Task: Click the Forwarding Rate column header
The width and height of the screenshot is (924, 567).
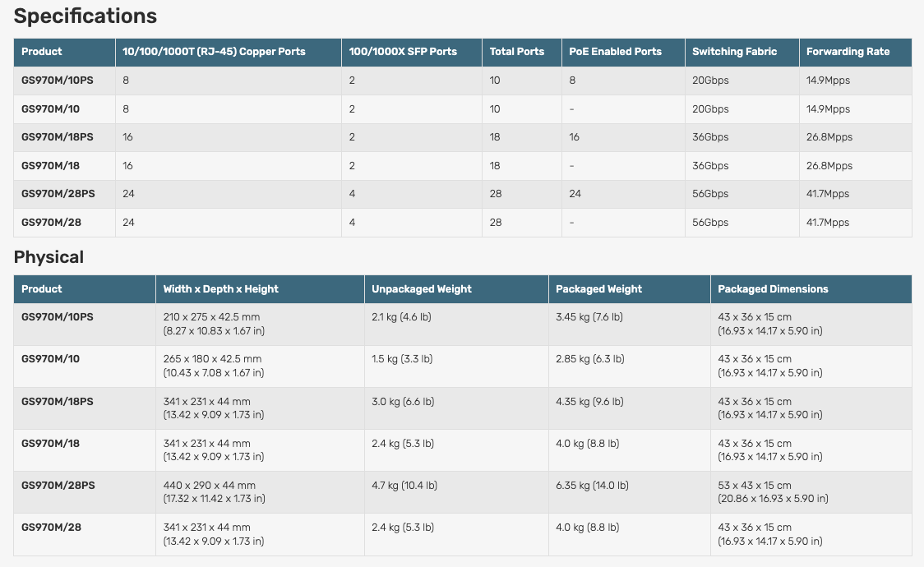Action: (x=848, y=52)
